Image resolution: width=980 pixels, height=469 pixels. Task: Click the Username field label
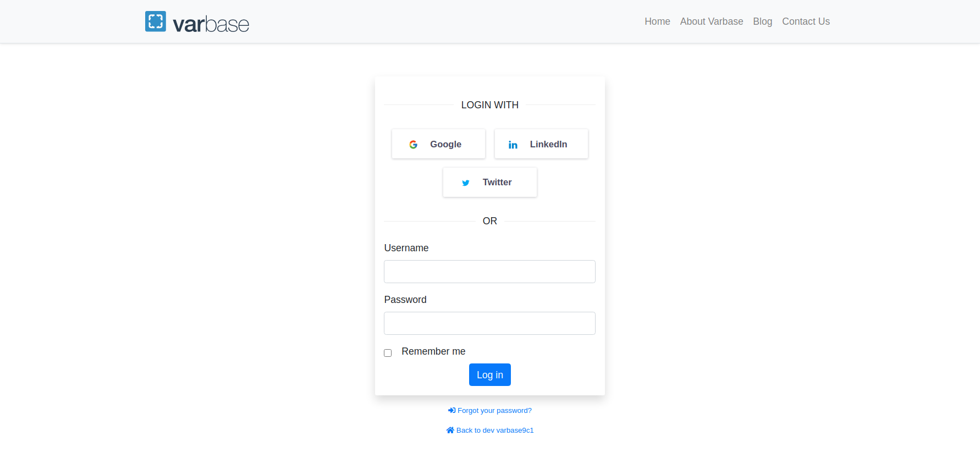tap(406, 248)
